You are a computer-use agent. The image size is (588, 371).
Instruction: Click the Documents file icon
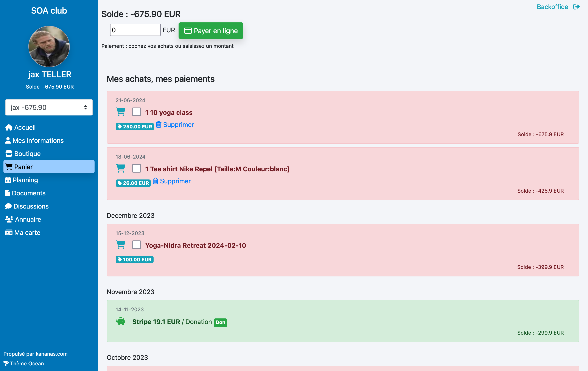[x=8, y=193]
